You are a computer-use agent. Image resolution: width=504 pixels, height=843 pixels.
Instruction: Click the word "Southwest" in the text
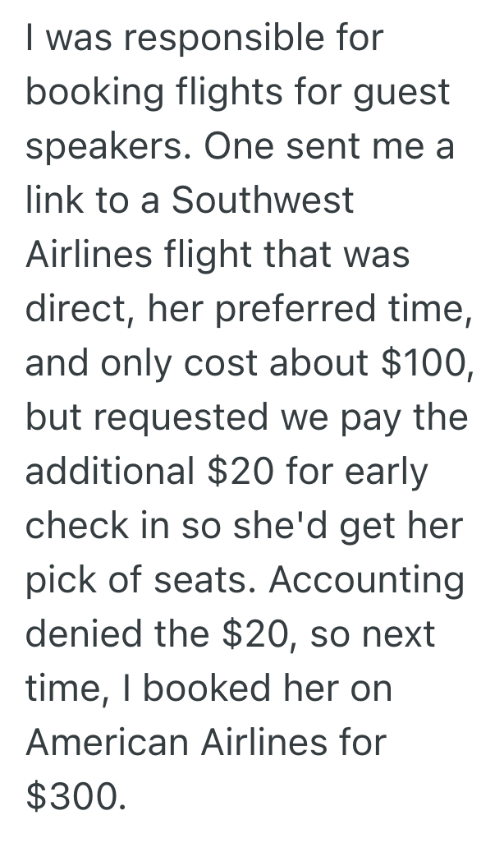tap(261, 200)
